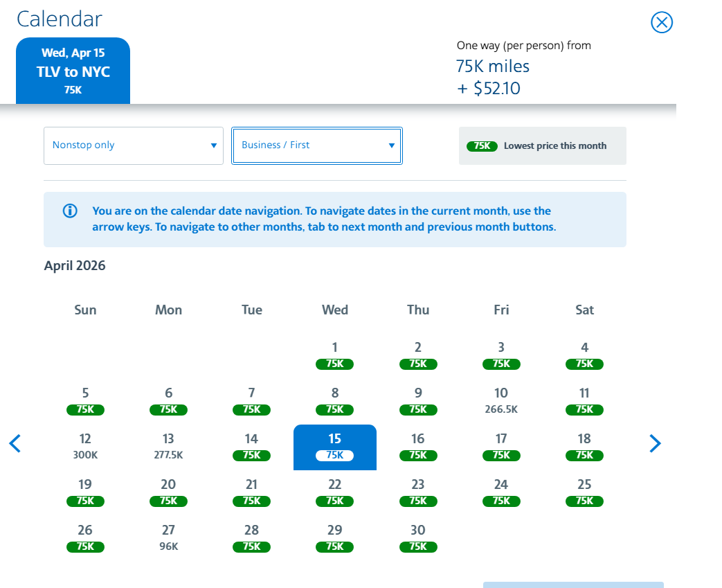This screenshot has height=588, width=722.
Task: Click the info icon in blue banner
Action: coord(70,211)
